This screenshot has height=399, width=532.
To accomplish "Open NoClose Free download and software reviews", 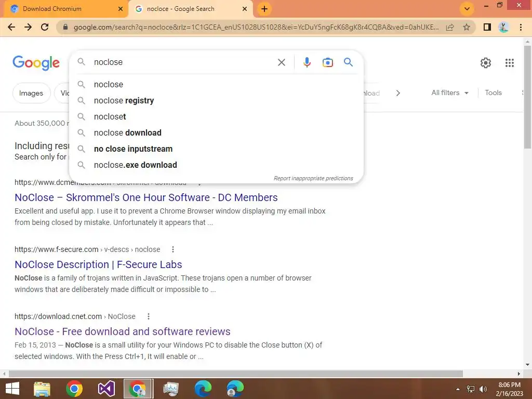I will 123,331.
